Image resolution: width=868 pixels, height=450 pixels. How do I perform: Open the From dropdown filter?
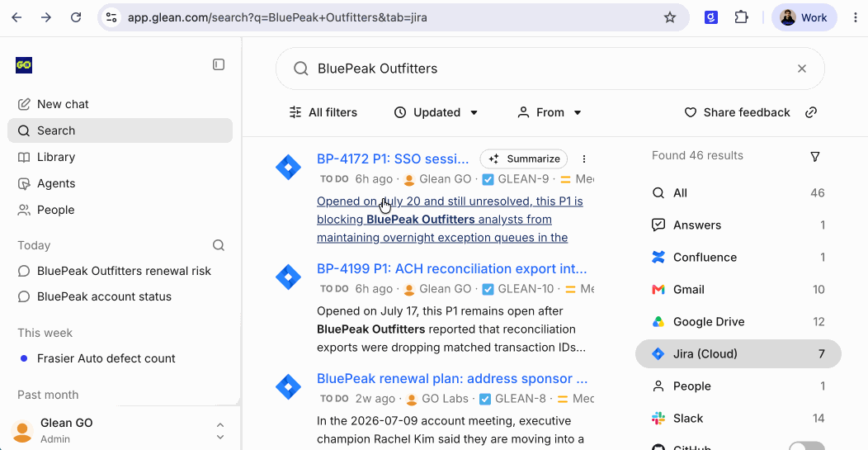(550, 112)
